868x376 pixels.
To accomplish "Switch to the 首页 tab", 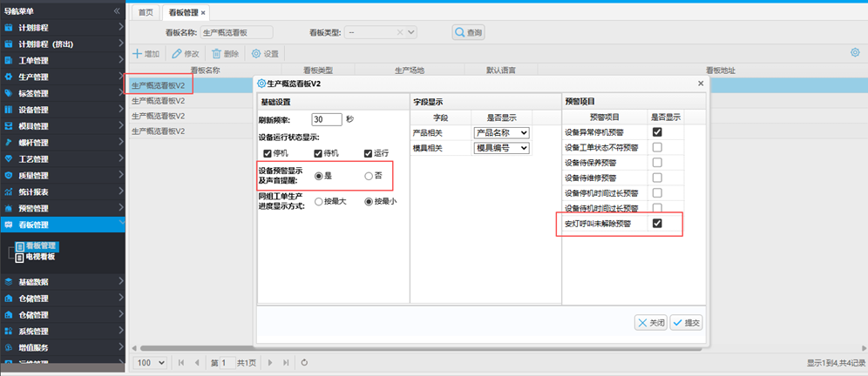I will pyautogui.click(x=146, y=12).
